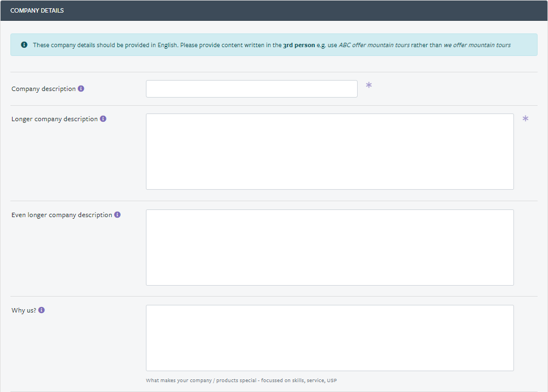The width and height of the screenshot is (548, 392).
Task: Click the info icon beside Company description
Action: pyautogui.click(x=81, y=89)
